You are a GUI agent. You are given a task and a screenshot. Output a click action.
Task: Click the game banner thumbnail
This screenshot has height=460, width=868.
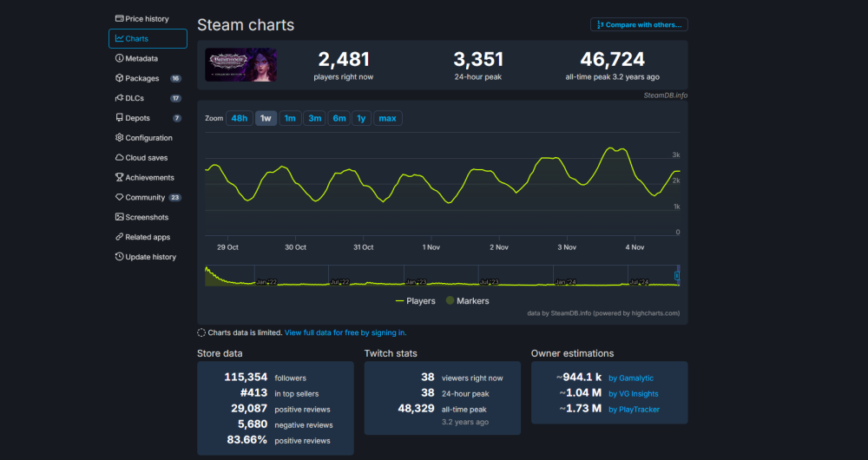pyautogui.click(x=240, y=65)
